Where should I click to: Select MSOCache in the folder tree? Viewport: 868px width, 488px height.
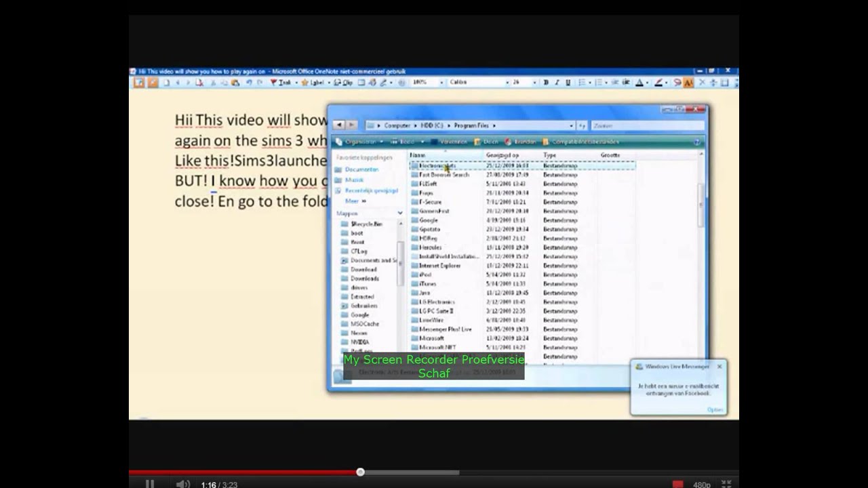pyautogui.click(x=364, y=324)
